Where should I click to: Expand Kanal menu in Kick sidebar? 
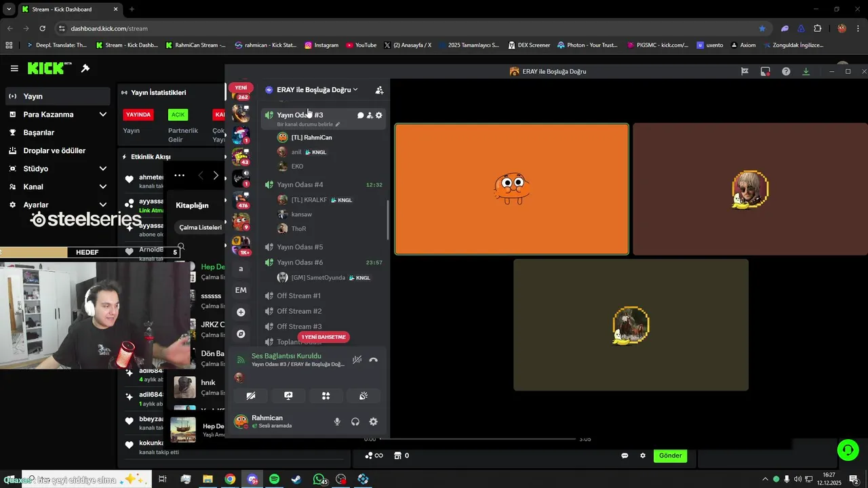pos(57,186)
